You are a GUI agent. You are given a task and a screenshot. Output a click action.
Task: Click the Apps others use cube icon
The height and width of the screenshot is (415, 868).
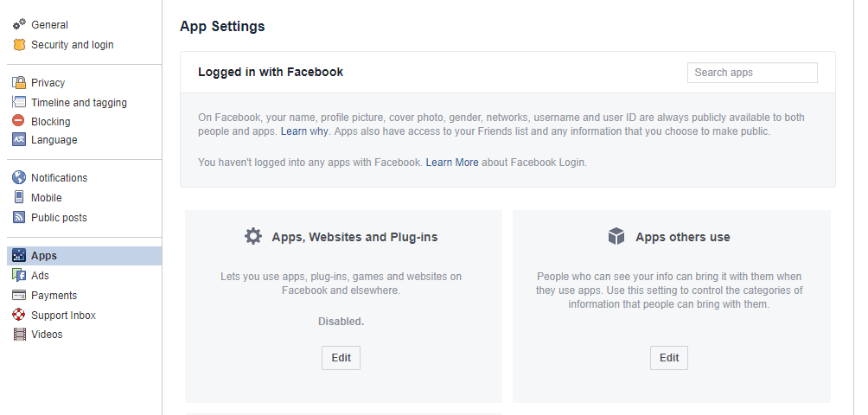(616, 237)
